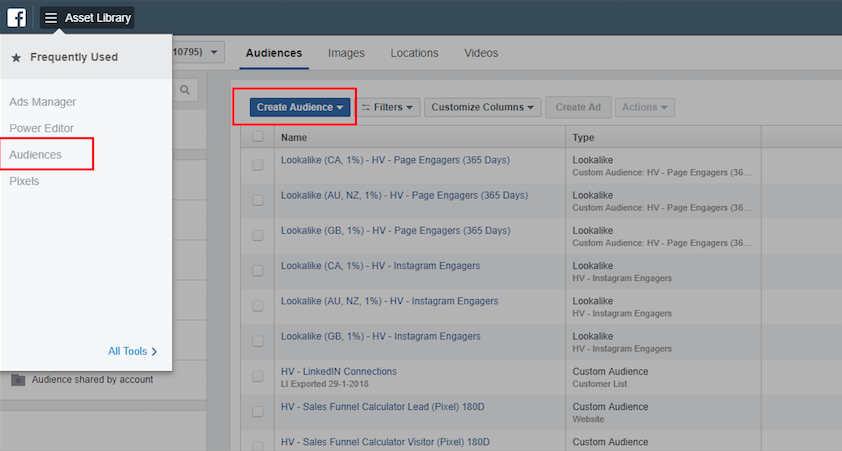Select checkbox for HV - LinkedIN Connections

click(258, 376)
